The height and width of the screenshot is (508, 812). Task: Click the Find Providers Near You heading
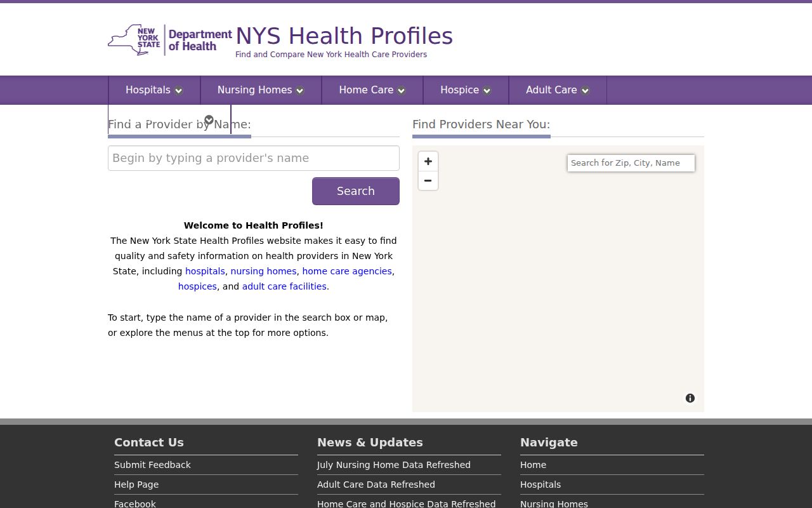(x=481, y=124)
